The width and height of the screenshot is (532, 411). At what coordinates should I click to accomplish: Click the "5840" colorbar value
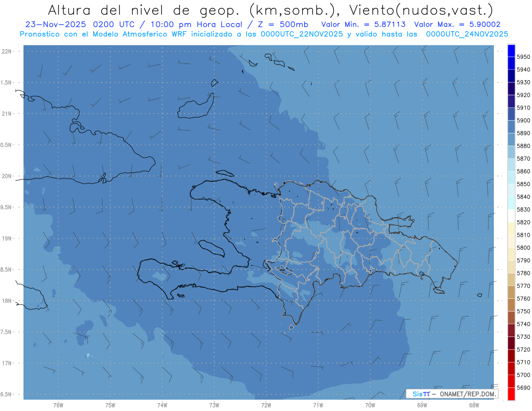(x=523, y=197)
